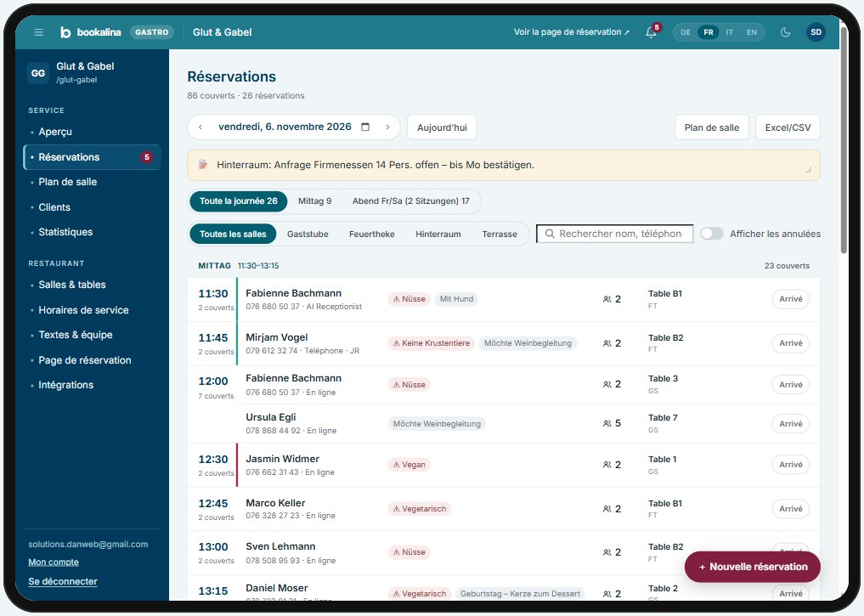Viewport: 864px width, 616px height.
Task: Go to next day arrow
Action: [x=388, y=127]
